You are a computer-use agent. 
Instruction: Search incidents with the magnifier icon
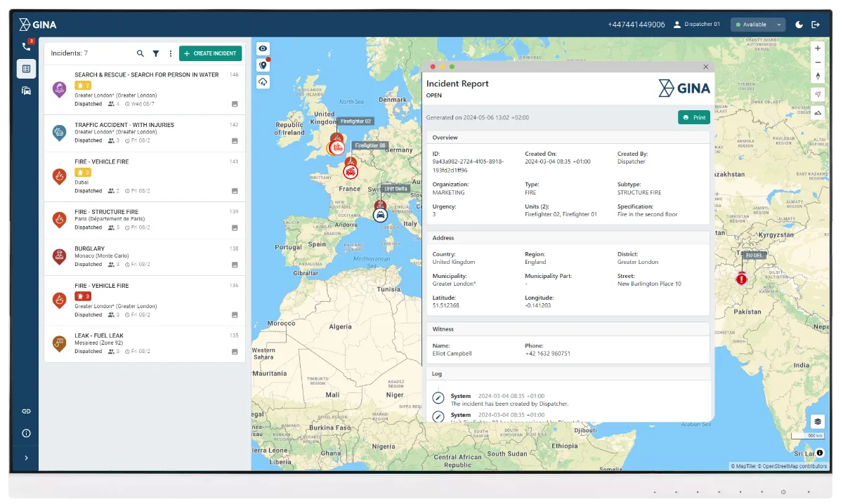(140, 53)
